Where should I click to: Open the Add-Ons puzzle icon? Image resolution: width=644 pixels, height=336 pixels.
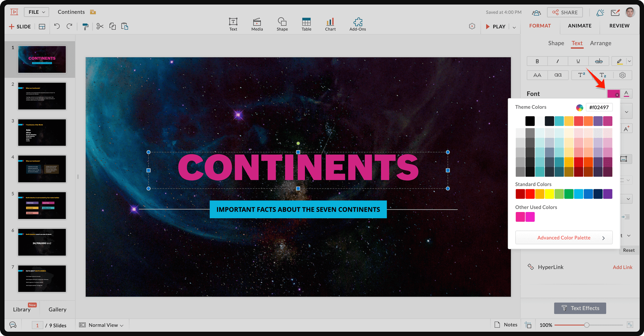tap(358, 24)
